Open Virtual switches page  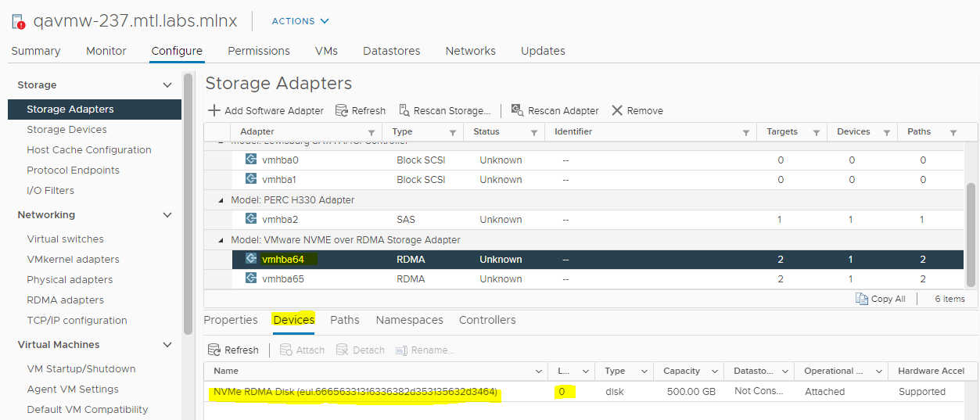[x=65, y=239]
